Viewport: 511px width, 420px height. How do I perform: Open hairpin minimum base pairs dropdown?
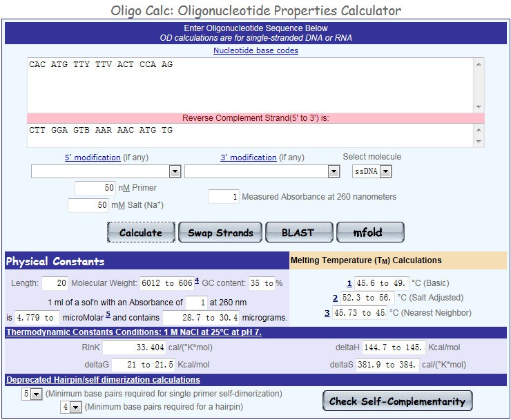click(x=71, y=408)
